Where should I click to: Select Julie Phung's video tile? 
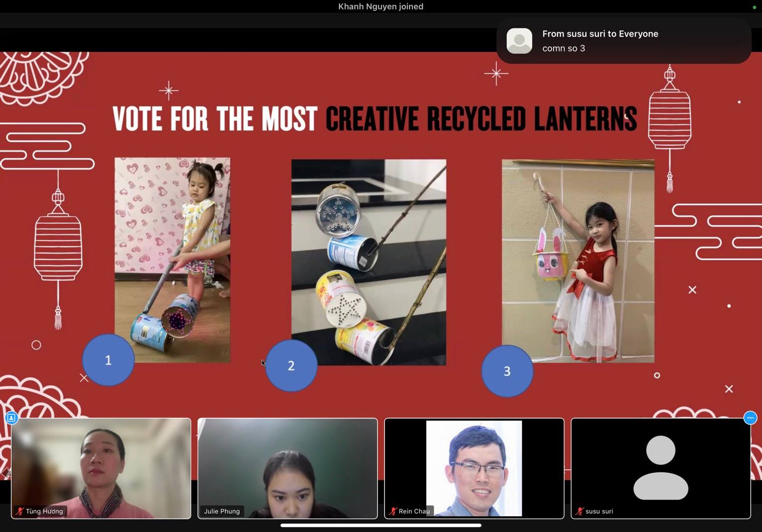287,468
